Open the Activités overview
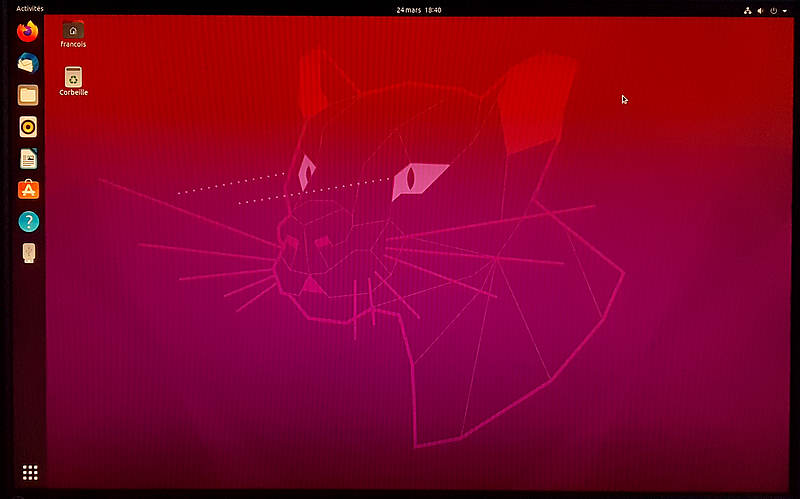This screenshot has width=800, height=499. tap(30, 9)
